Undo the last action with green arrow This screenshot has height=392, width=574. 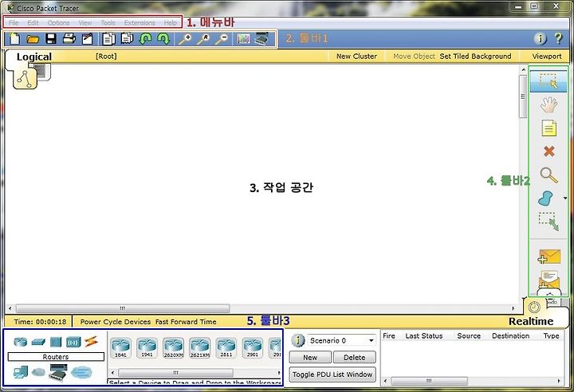tap(145, 38)
